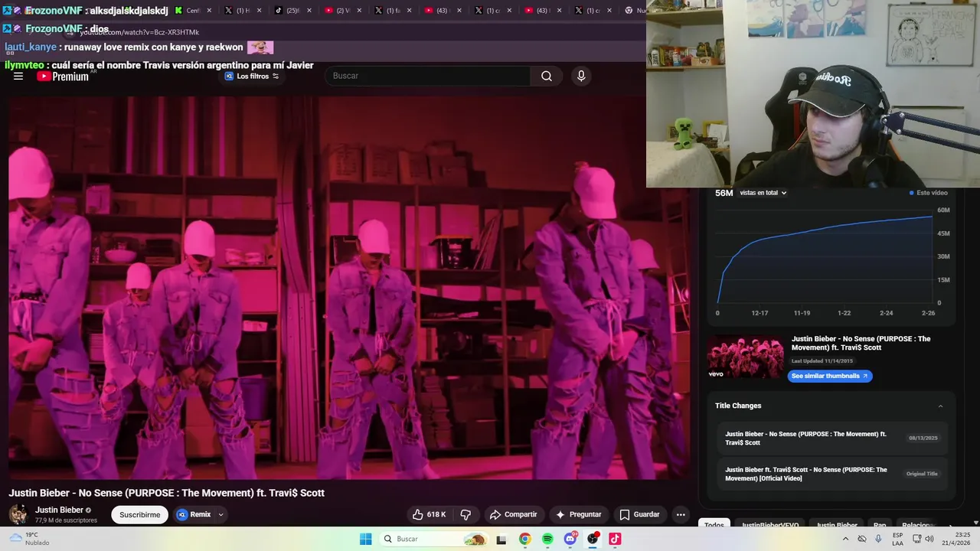Click the No Sense video player
Screen dimensions: 980x551
[349, 288]
